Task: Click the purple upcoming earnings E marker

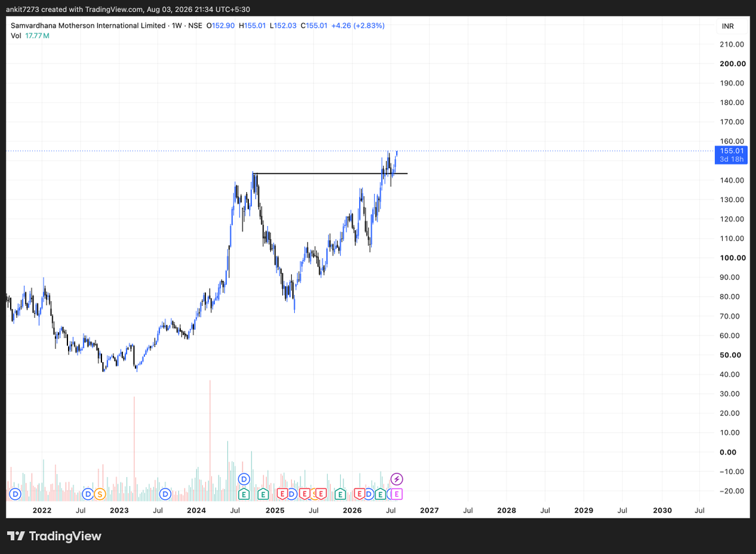Action: 397,494
